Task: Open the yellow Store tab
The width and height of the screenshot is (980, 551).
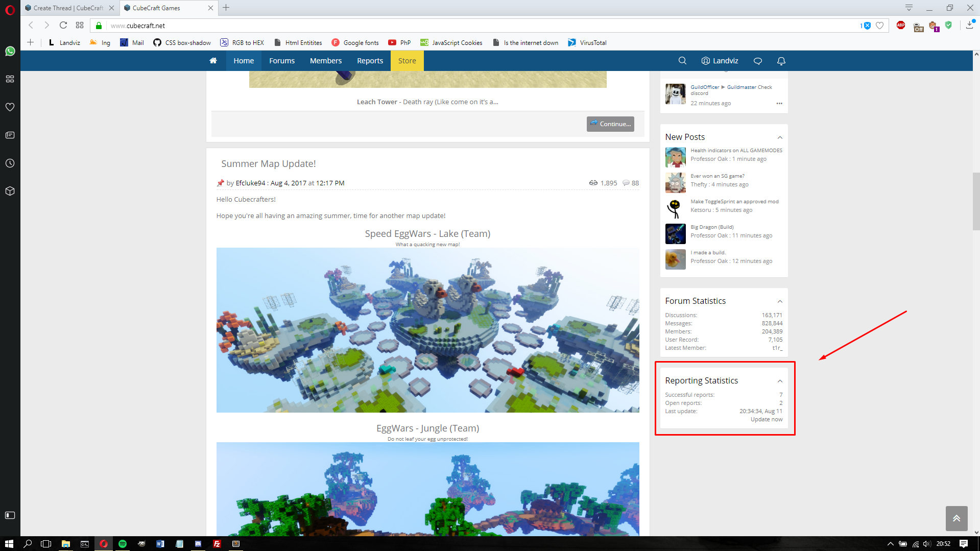Action: tap(407, 61)
